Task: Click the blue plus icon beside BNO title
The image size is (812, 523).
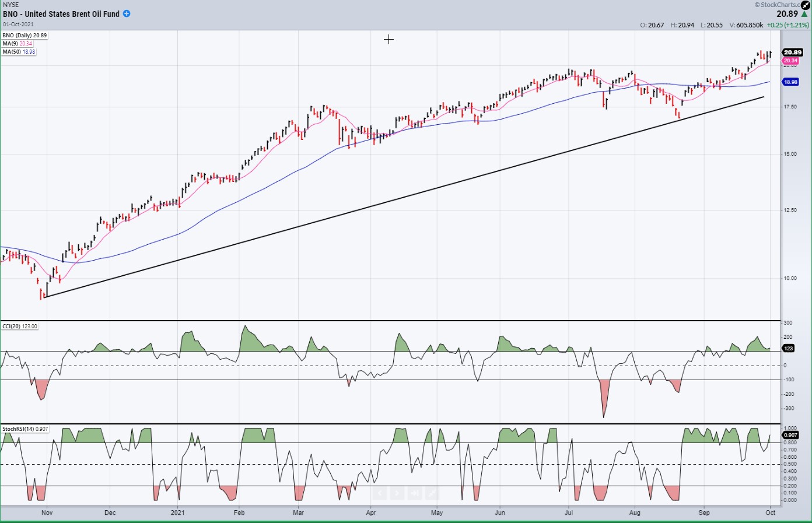Action: [127, 13]
